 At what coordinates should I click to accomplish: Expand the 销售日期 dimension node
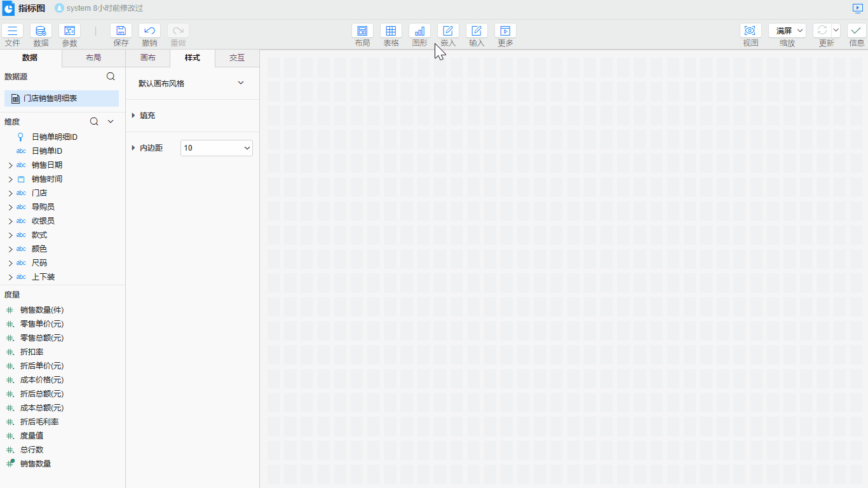point(10,165)
